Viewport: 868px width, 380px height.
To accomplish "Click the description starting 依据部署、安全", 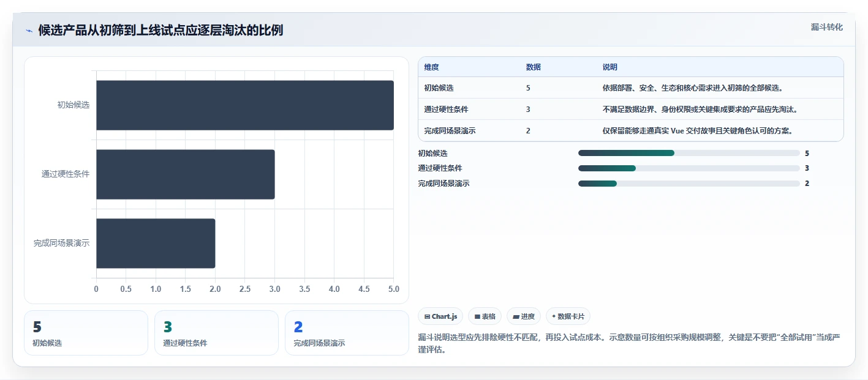I will [x=693, y=88].
